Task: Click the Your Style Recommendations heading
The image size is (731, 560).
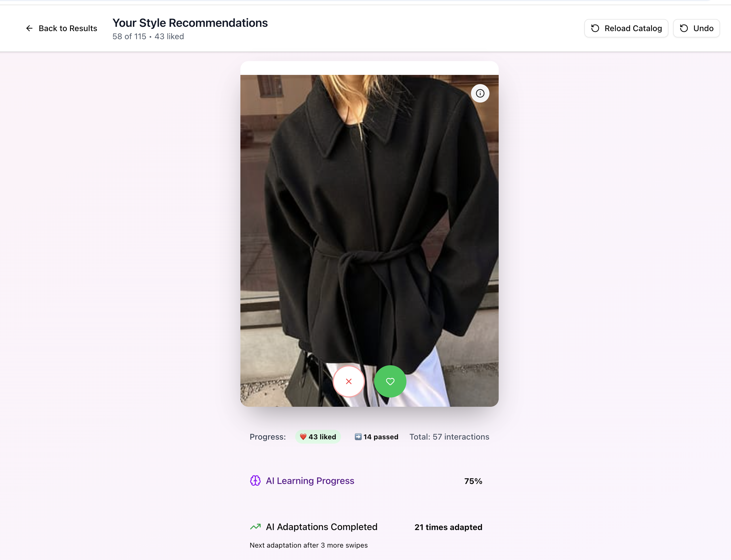Action: [190, 23]
